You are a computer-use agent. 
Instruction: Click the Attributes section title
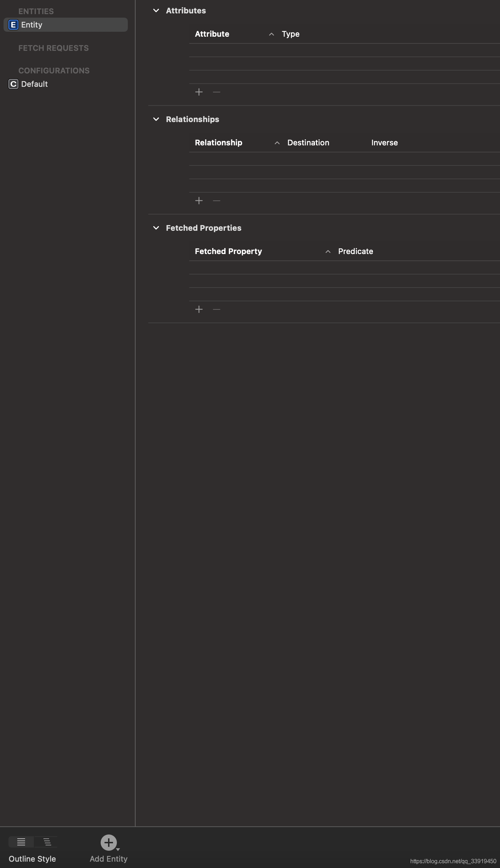(186, 11)
